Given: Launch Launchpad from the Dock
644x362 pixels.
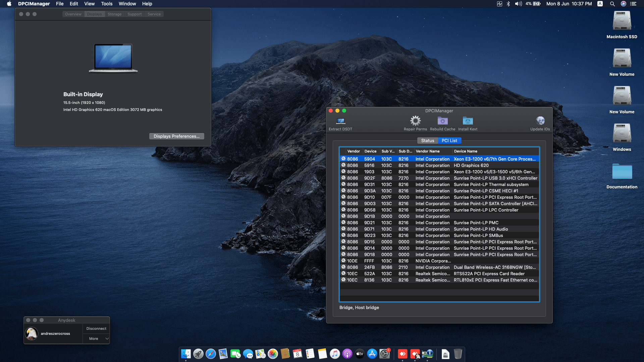Looking at the screenshot, I should (198, 354).
